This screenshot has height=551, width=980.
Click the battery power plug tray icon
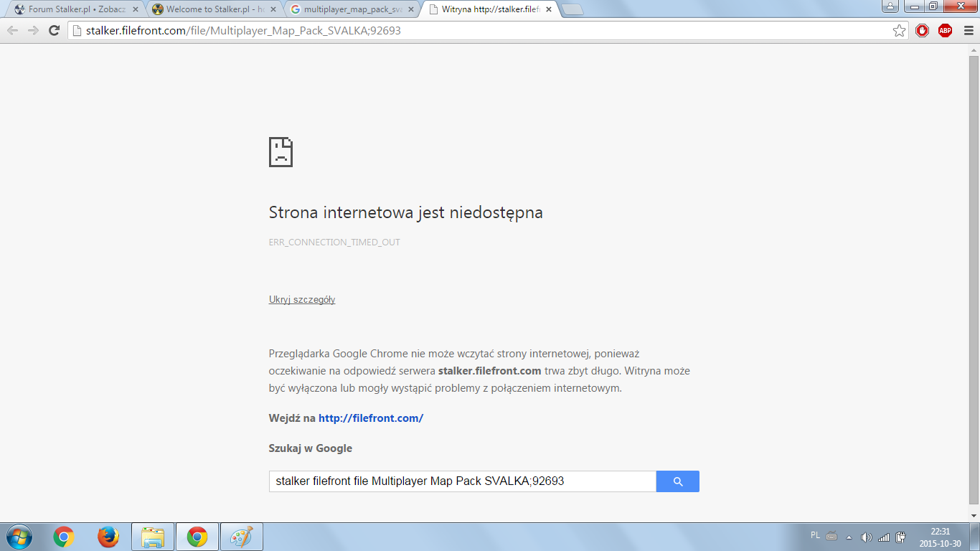901,537
